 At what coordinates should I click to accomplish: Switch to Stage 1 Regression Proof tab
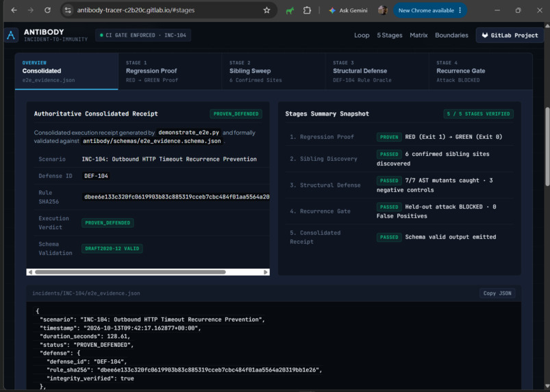coord(170,71)
